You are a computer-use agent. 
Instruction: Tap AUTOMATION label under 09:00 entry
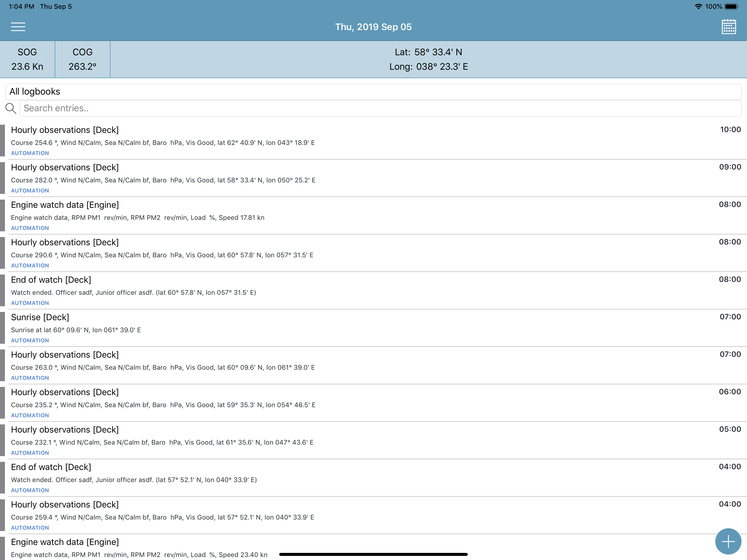pos(30,191)
